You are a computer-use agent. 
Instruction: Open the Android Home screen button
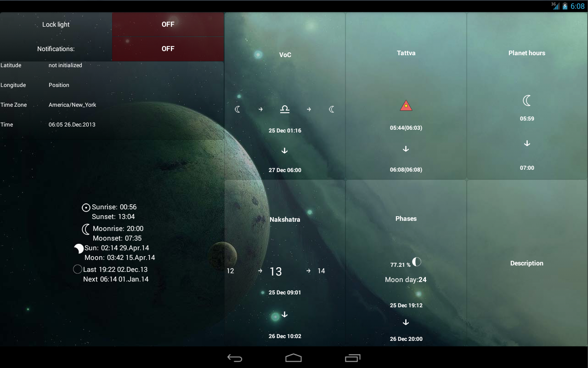click(x=294, y=358)
